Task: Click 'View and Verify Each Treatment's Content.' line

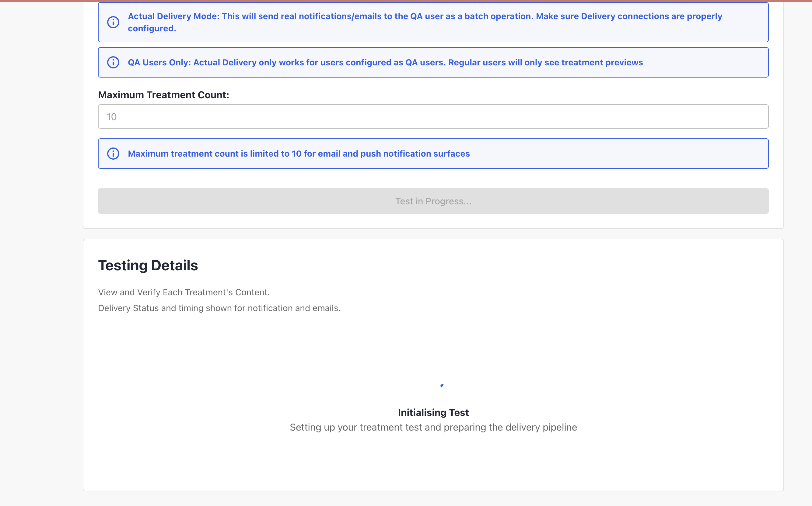Action: [x=184, y=293]
